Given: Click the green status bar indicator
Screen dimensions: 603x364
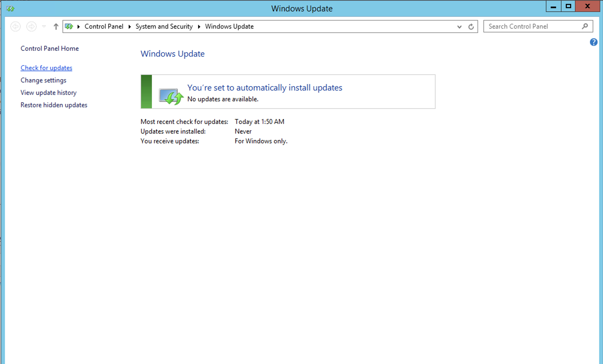Looking at the screenshot, I should 146,92.
